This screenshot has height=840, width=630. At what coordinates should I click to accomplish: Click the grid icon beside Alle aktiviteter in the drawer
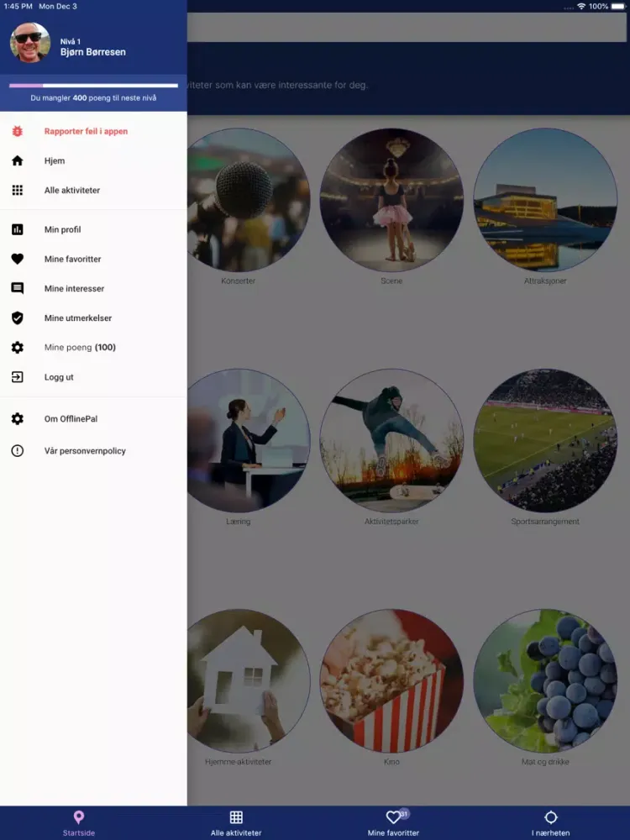tap(17, 190)
